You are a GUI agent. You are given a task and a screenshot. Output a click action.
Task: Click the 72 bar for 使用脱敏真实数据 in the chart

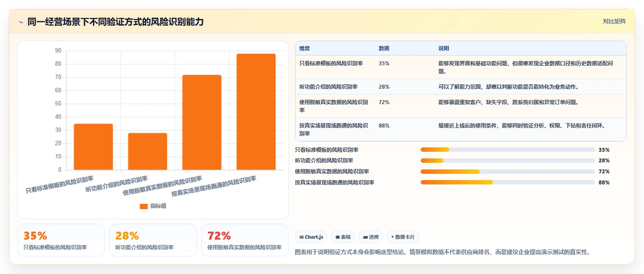(202, 122)
